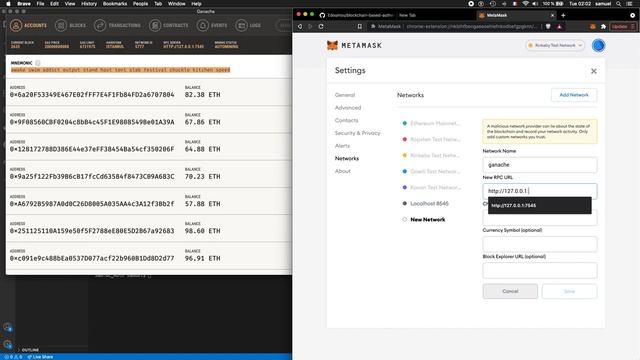Open the Brave menu in menu bar
Image resolution: width=640 pixels, height=360 pixels.
point(24,4)
